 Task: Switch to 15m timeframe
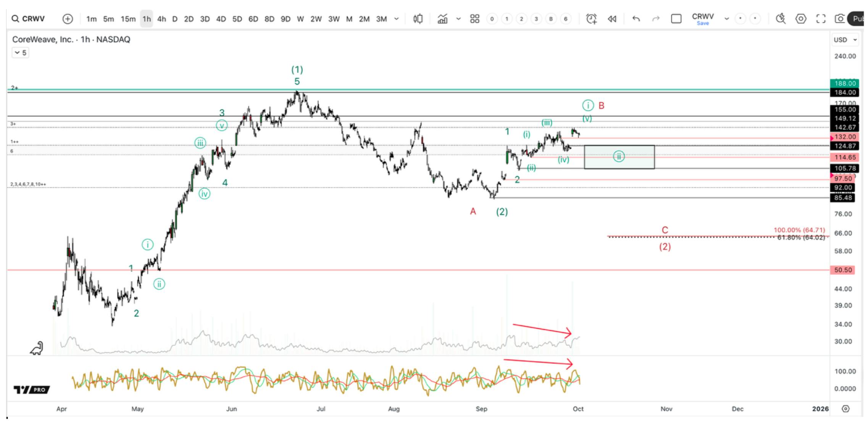[128, 19]
